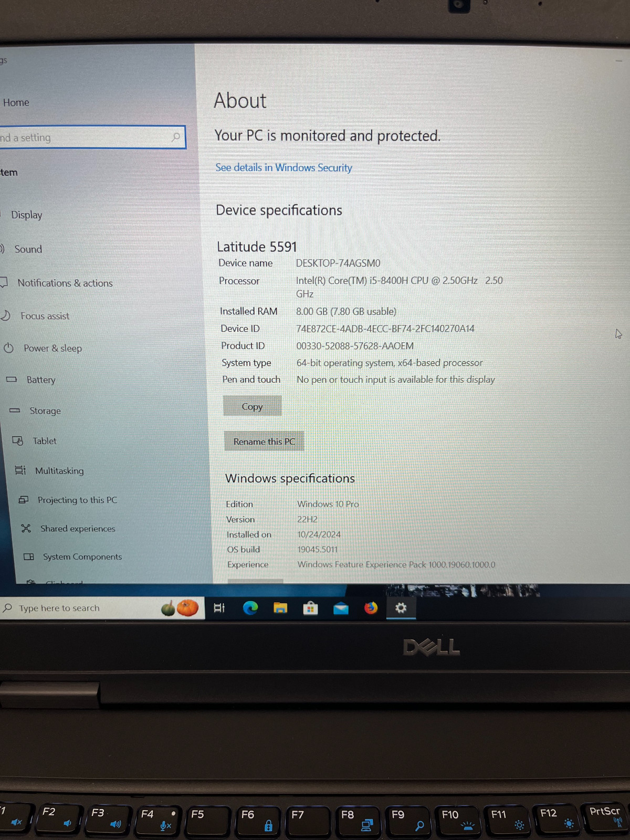This screenshot has height=840, width=630.
Task: Launch Firefox from taskbar
Action: tap(371, 608)
